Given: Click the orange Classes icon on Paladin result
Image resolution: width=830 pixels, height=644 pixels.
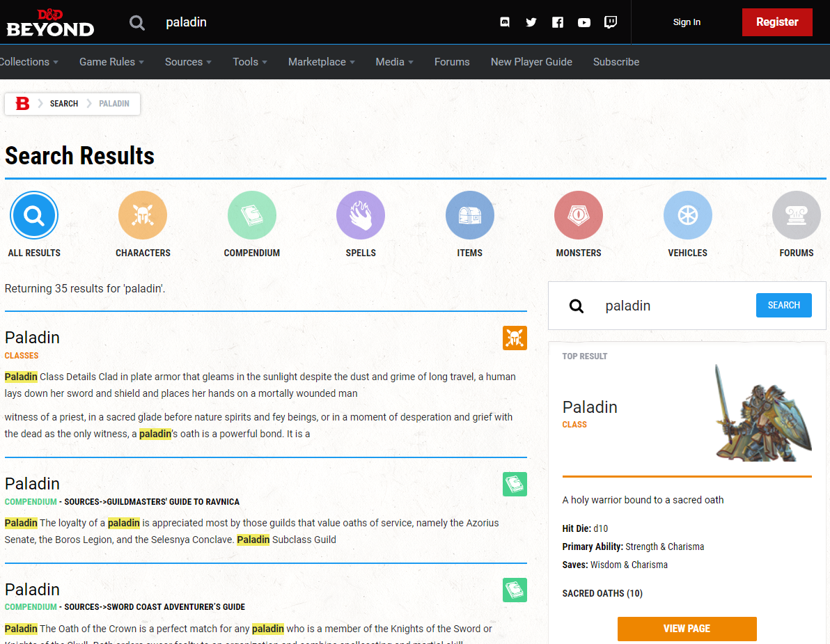Looking at the screenshot, I should point(515,338).
